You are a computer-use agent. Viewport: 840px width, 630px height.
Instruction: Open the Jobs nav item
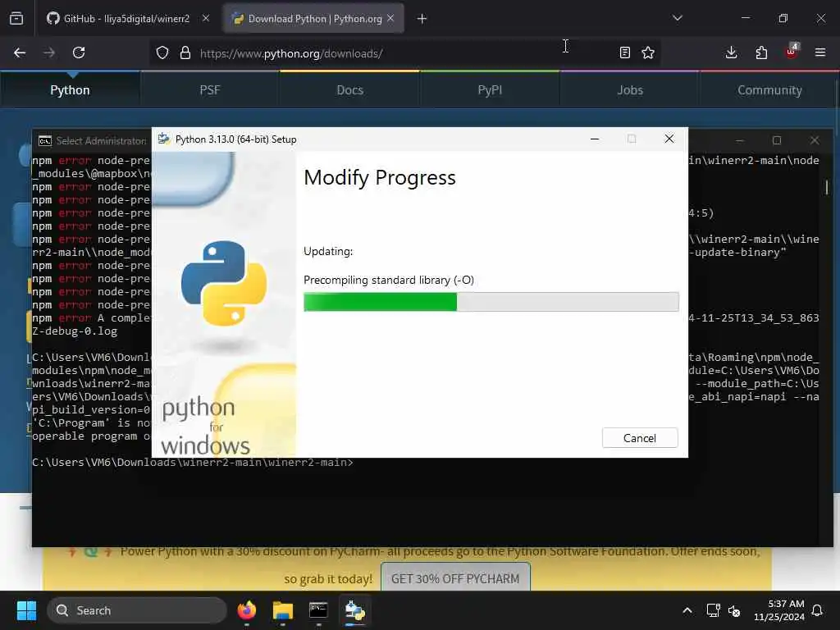point(630,90)
